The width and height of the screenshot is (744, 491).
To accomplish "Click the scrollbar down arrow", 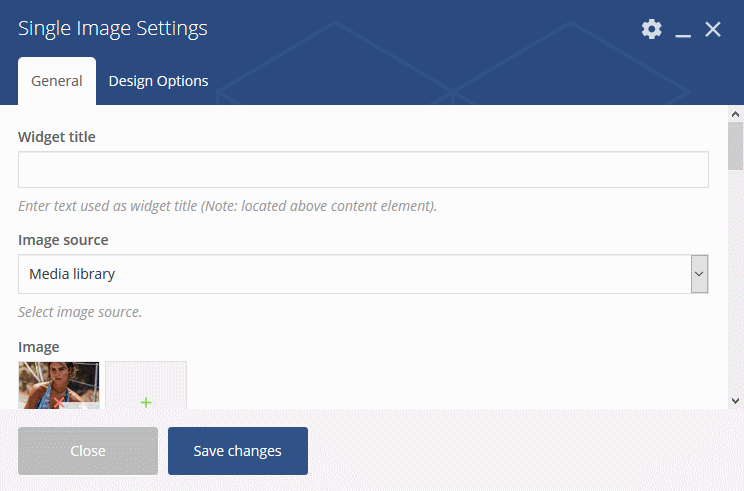I will (735, 401).
